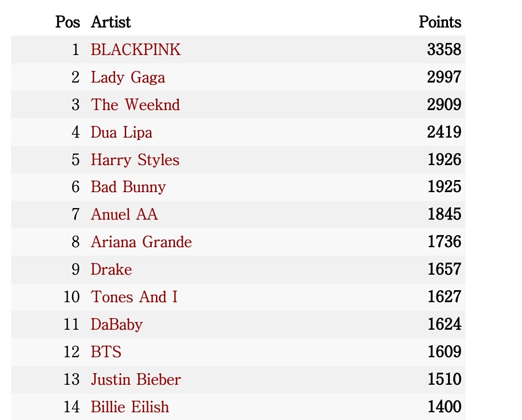Open Anuel AA artist page
This screenshot has width=522, height=420.
coord(124,214)
